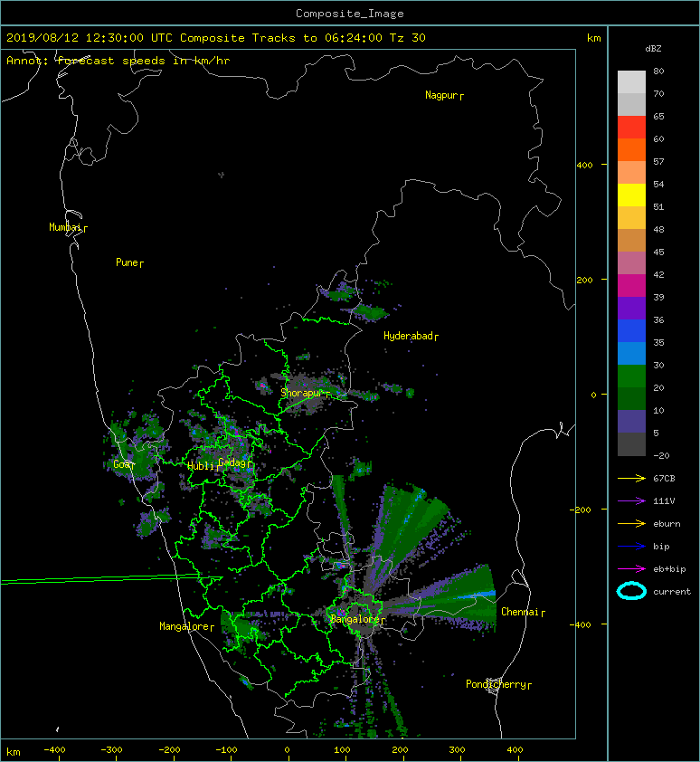Click the '111V' legend label

[664, 501]
